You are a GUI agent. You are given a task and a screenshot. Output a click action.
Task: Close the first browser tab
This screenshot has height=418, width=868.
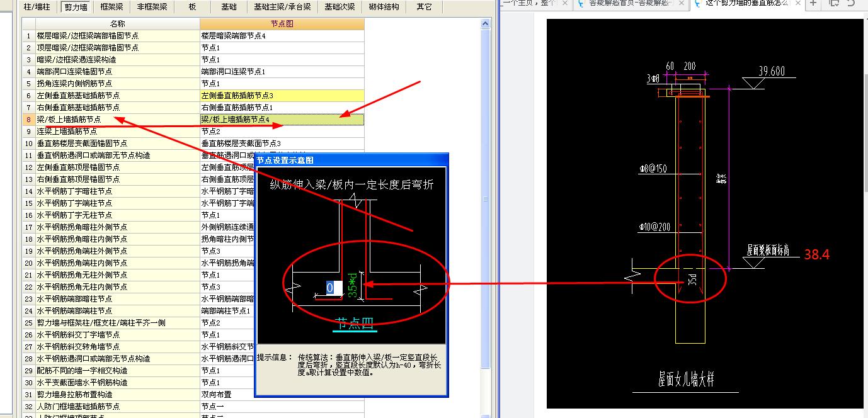pos(566,3)
